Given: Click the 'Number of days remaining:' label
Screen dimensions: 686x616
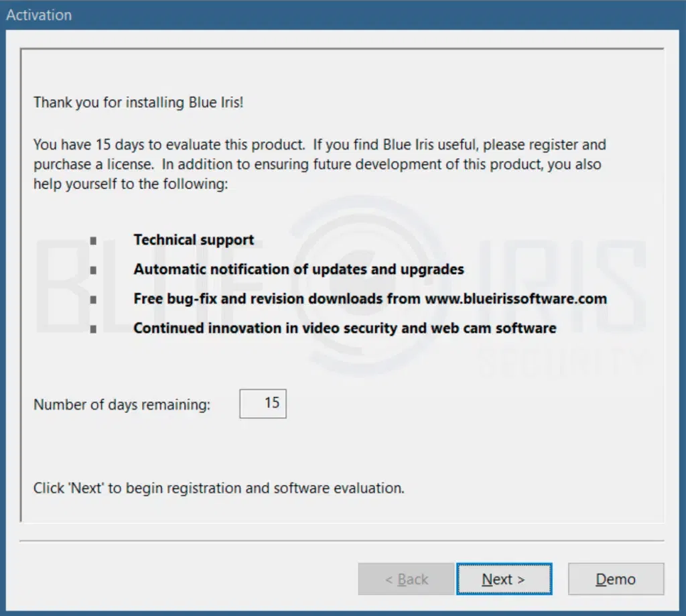Looking at the screenshot, I should click(x=122, y=405).
